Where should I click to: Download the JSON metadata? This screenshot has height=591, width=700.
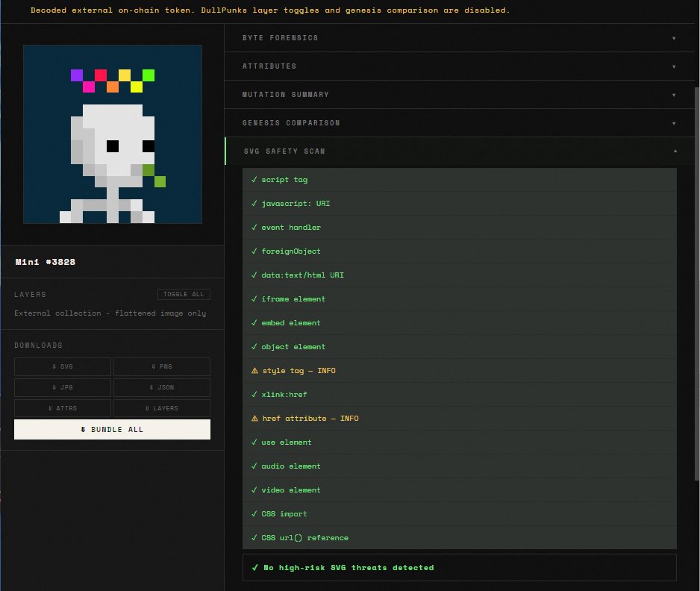[162, 387]
